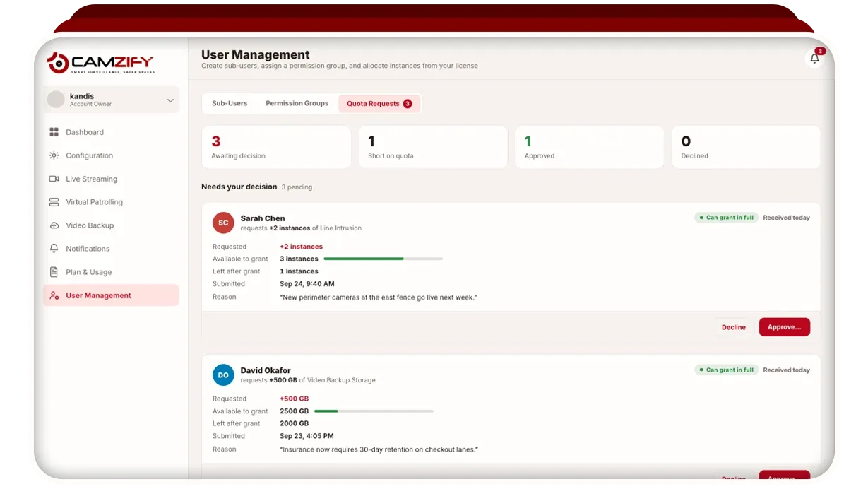The image size is (868, 489).
Task: Click the kandis account avatar
Action: click(x=56, y=100)
